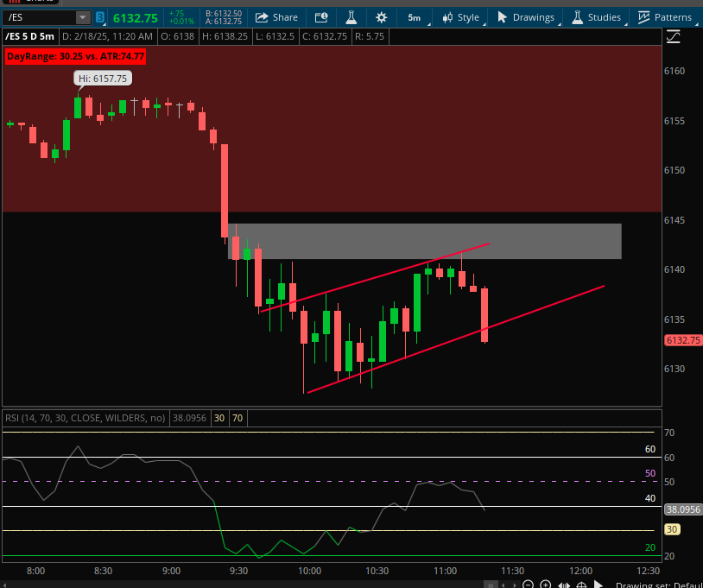Click the horizontal time-axis expand icon
Screen dimensions: 703x588
point(564,585)
